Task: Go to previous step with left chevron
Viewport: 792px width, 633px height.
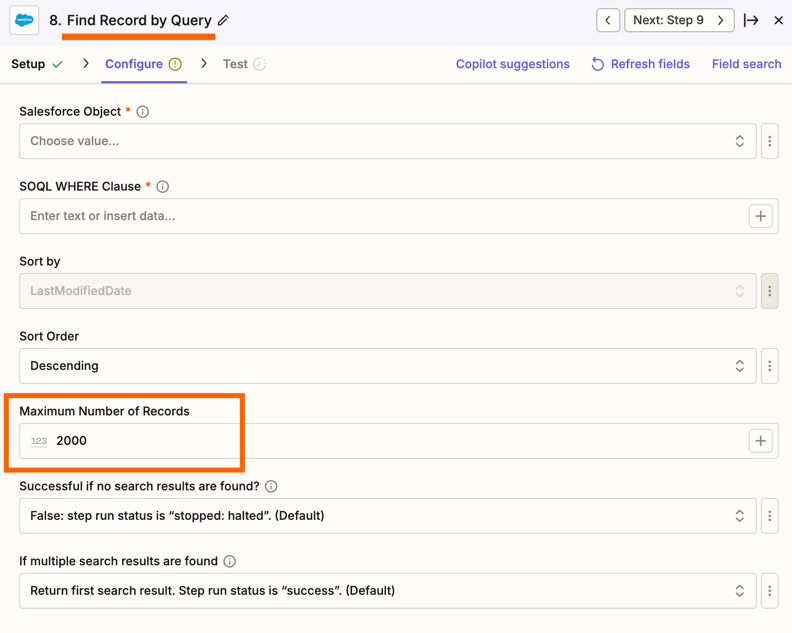Action: (608, 20)
